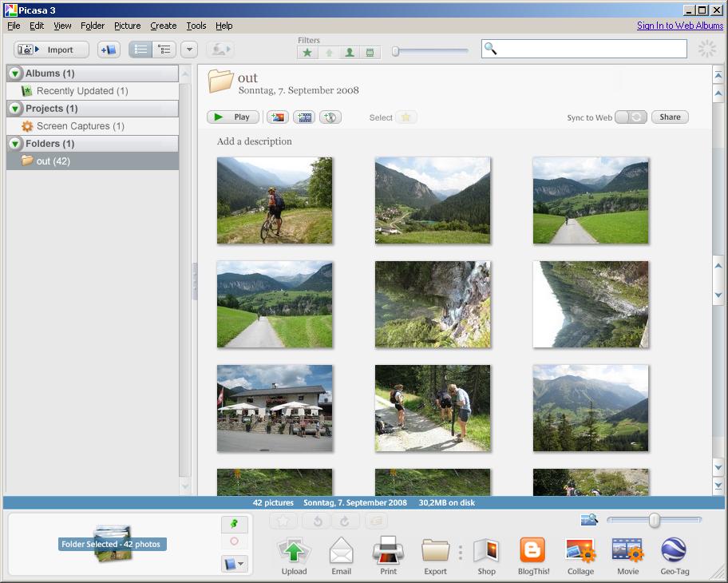Screen dimensions: 728x583
Task: Open BlogThis! to publish photos
Action: 532,551
